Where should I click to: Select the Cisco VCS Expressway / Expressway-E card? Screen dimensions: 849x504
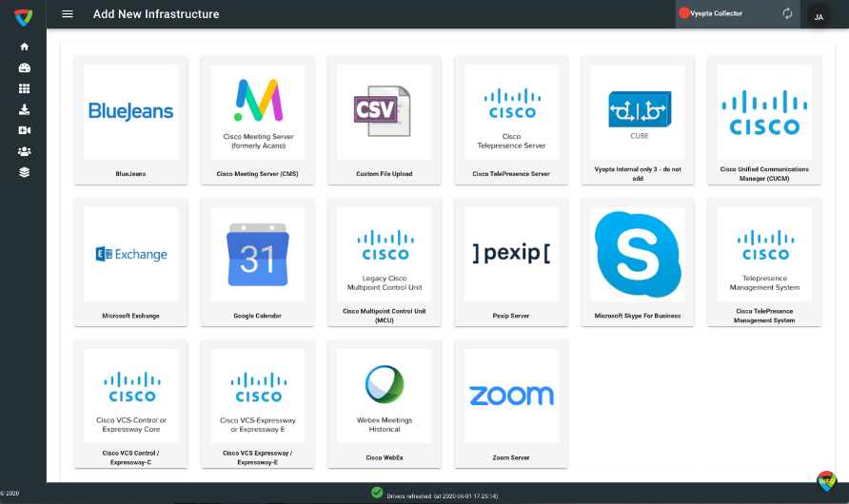[x=258, y=404]
